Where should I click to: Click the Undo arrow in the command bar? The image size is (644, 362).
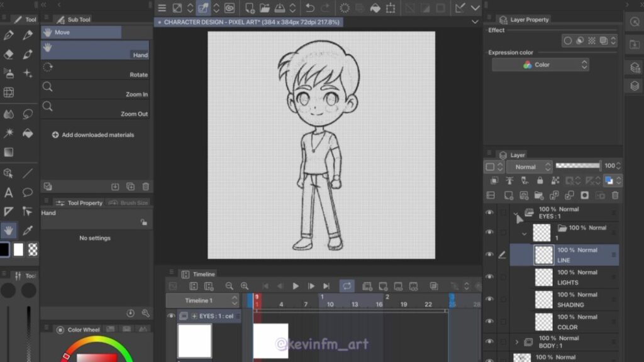(309, 8)
